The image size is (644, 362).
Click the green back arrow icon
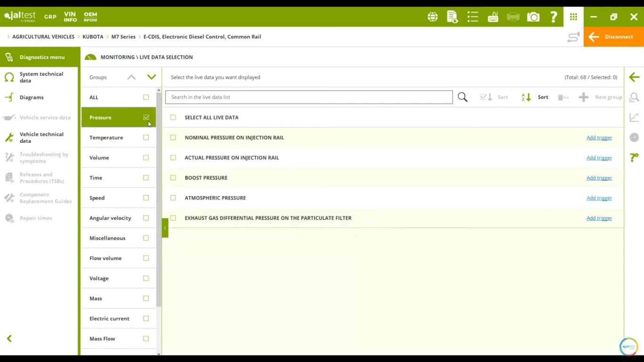(x=634, y=77)
